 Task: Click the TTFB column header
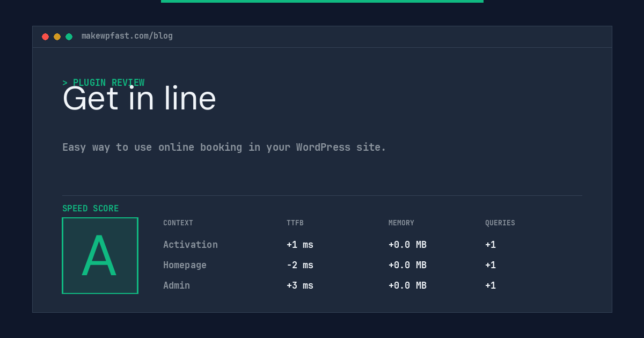coord(295,223)
